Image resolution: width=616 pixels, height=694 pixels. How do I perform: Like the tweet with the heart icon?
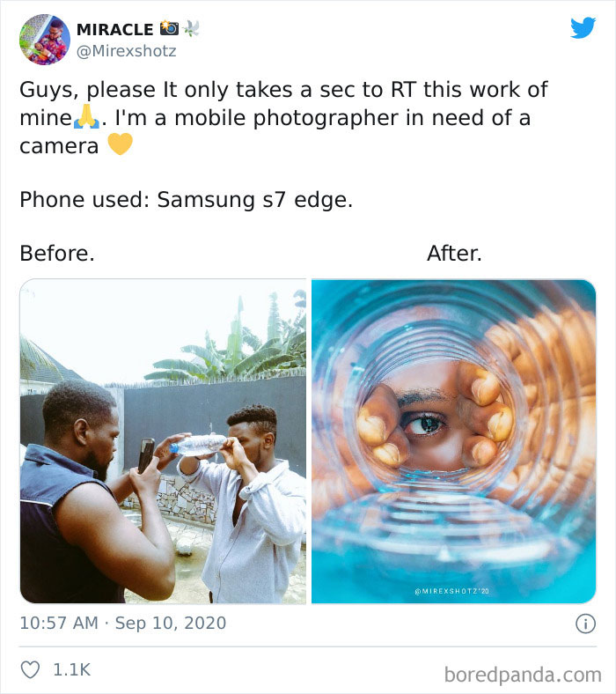(x=31, y=669)
